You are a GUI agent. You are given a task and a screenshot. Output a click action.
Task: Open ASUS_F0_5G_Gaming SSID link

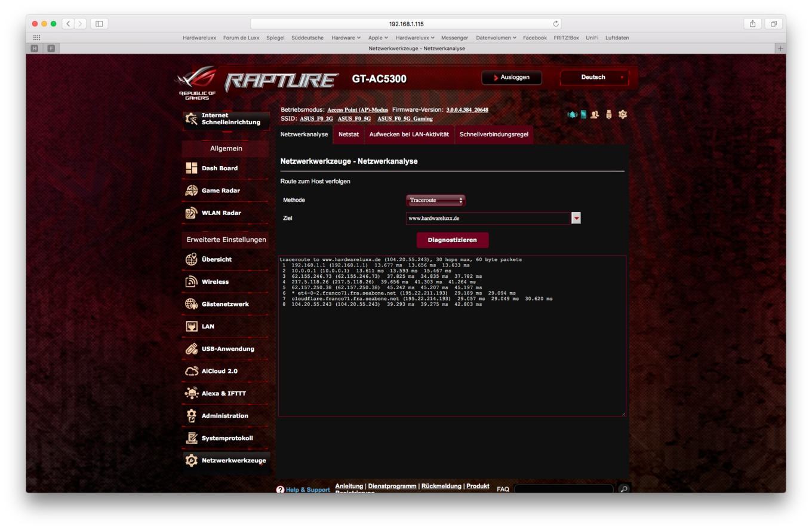coord(405,119)
